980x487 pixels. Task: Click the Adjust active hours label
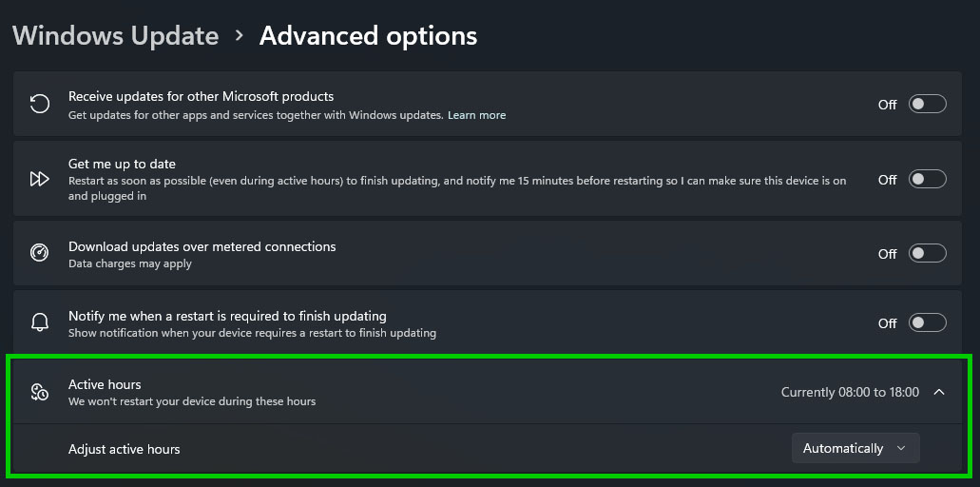[x=125, y=449]
